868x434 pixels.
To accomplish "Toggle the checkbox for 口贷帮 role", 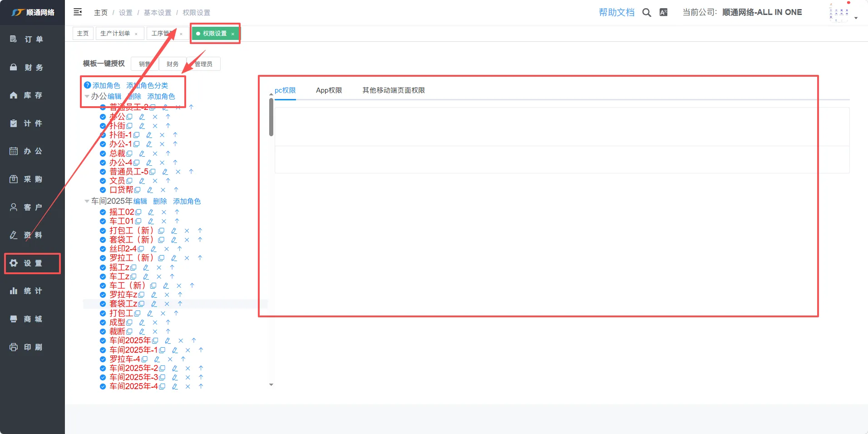I will click(103, 190).
